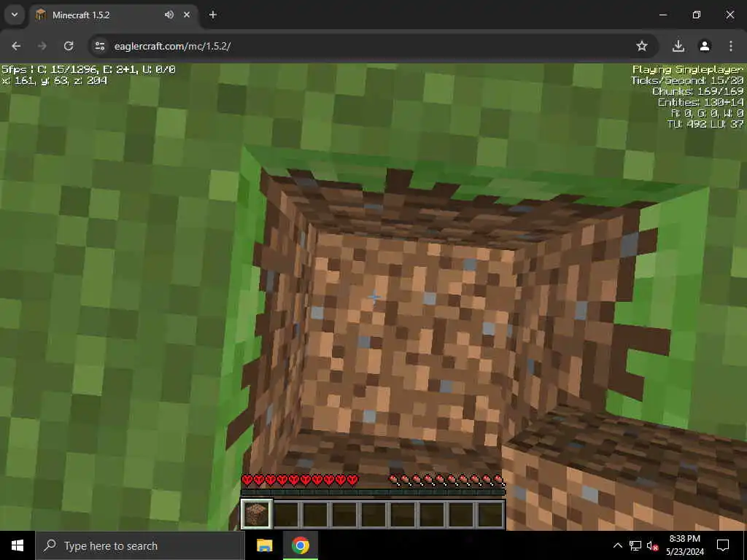The image size is (747, 560).
Task: Show hidden system tray icons
Action: click(617, 545)
